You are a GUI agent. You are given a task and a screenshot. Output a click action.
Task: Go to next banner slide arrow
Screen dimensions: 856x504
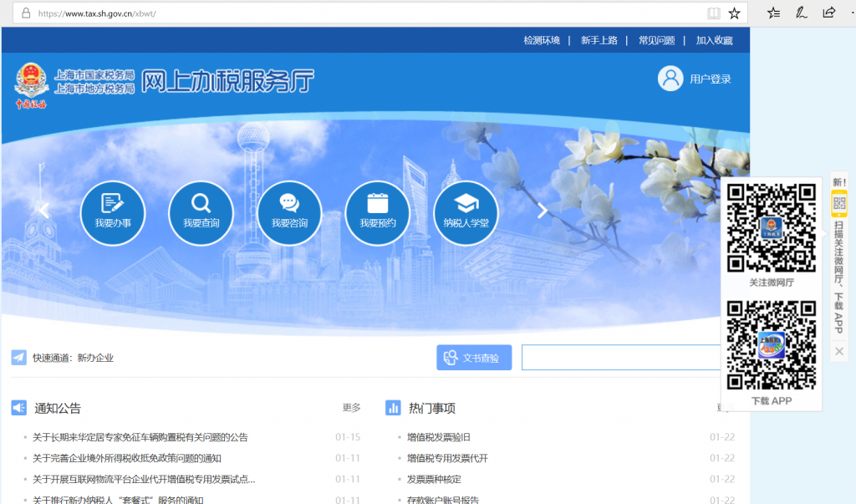click(542, 211)
